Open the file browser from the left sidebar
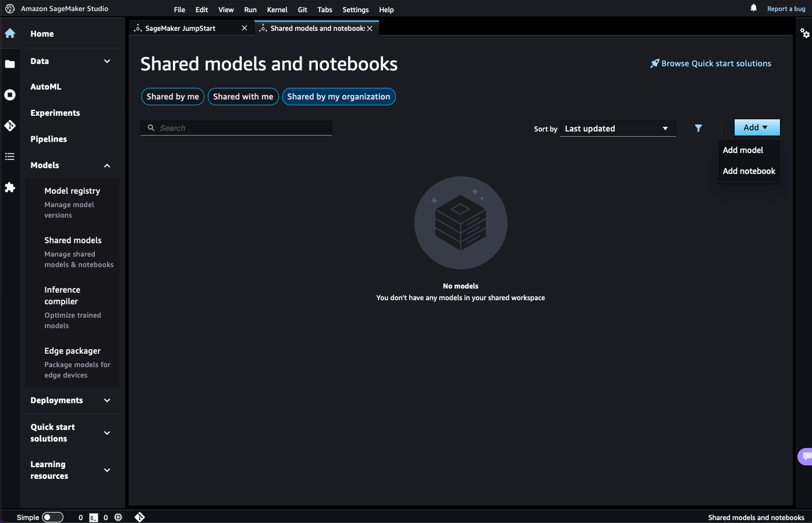Screen dimensions: 812x523 pos(10,63)
